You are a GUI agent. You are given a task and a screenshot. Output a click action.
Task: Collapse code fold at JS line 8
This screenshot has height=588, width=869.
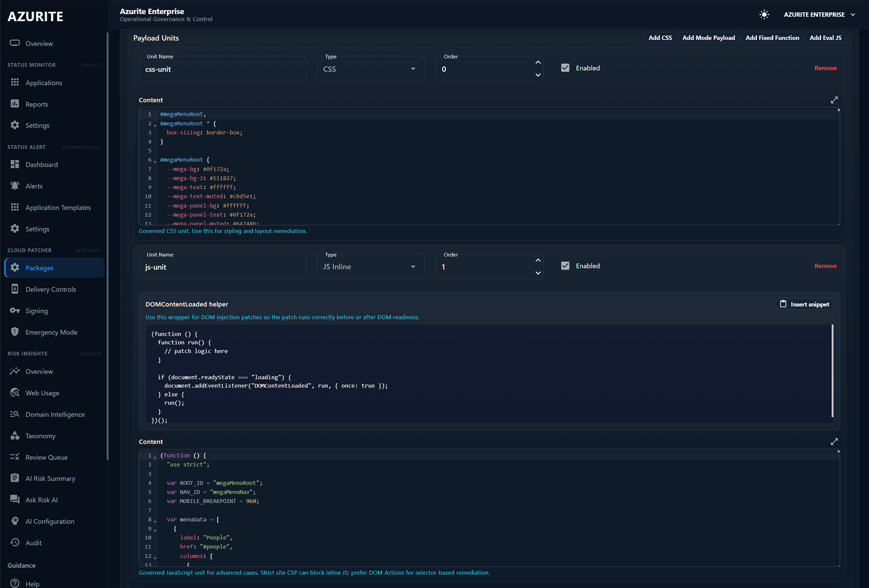tap(155, 521)
